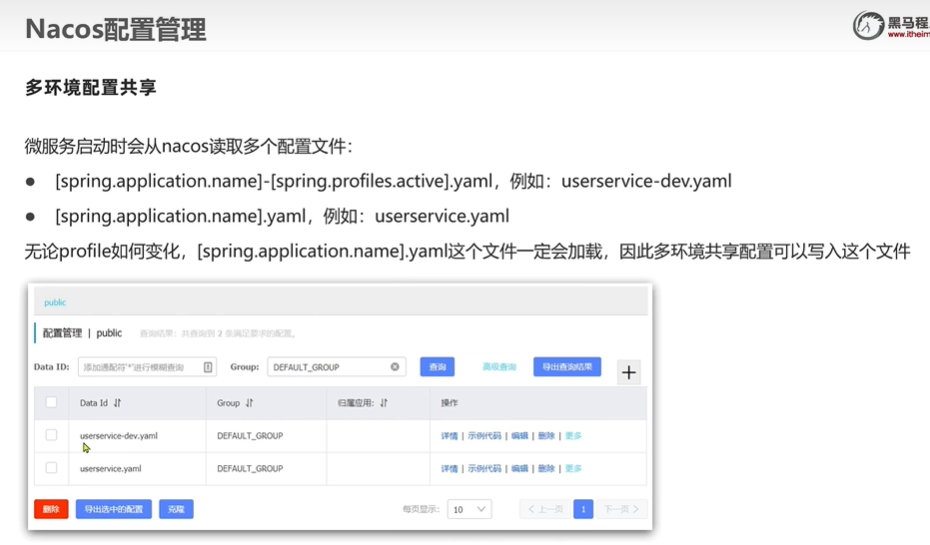
Task: Click the Group input field DEFAULT_GROUP
Action: (336, 367)
